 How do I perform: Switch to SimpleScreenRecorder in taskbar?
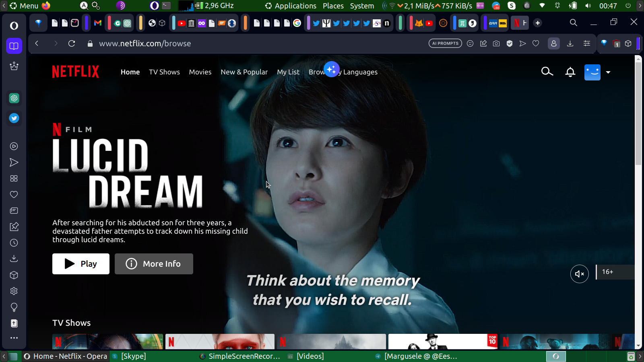point(240,356)
